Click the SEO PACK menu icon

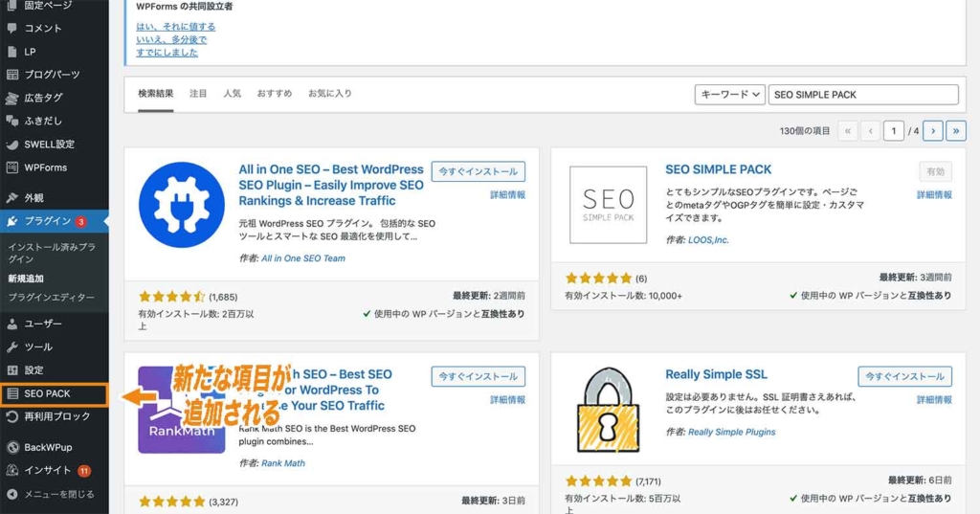pos(11,393)
